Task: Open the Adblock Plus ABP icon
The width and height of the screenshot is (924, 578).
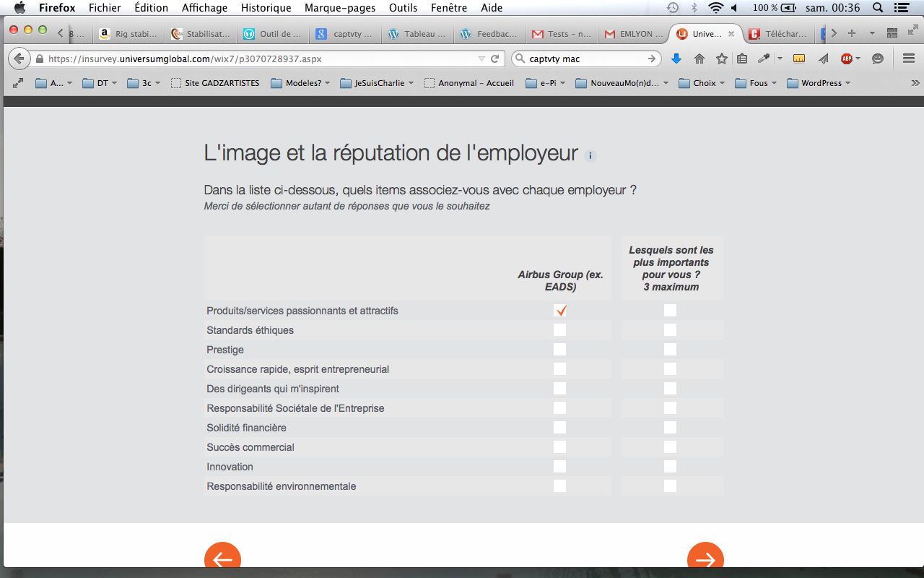Action: point(847,59)
